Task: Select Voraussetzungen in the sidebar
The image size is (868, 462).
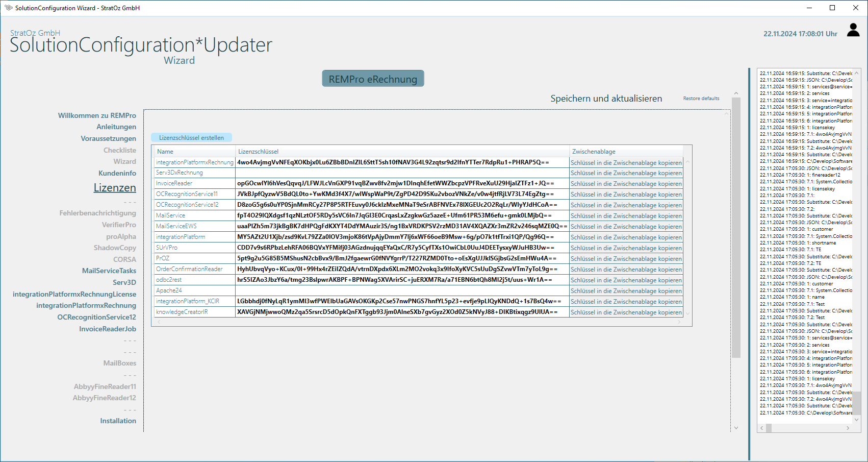Action: [108, 138]
